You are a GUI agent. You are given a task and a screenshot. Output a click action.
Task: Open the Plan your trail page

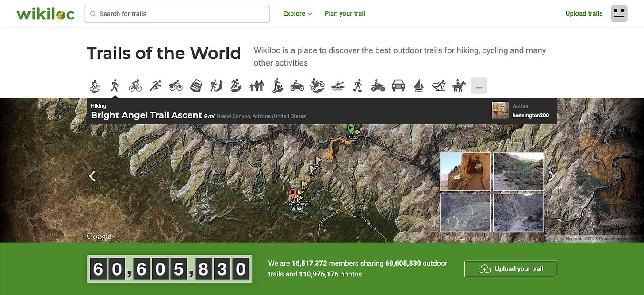point(345,13)
